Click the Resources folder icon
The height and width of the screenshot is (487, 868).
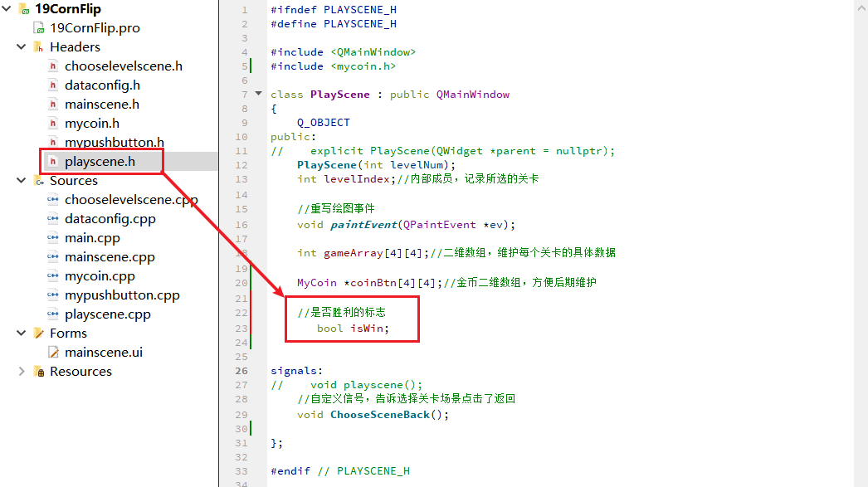[x=39, y=372]
